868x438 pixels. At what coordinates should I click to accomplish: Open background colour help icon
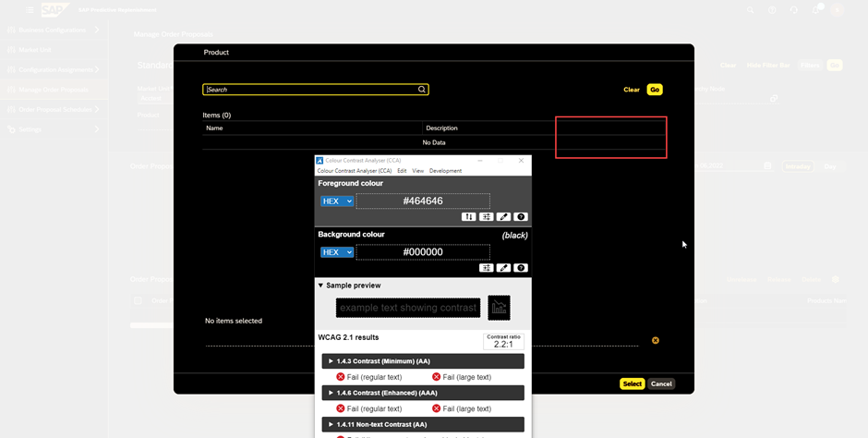[521, 268]
